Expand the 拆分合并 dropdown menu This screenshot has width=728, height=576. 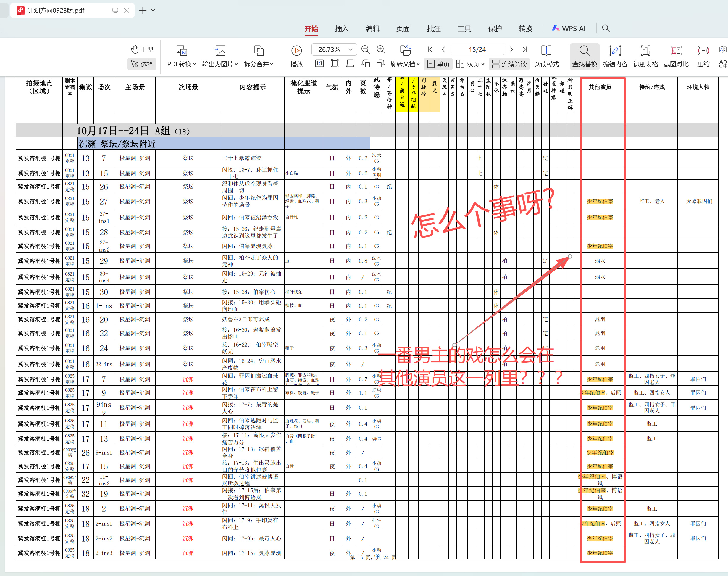(x=259, y=64)
